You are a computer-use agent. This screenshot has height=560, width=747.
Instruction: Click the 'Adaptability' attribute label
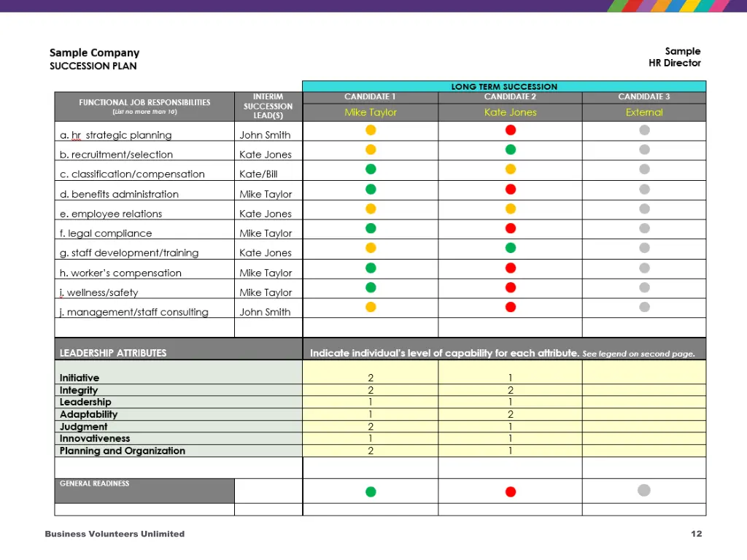(x=88, y=414)
